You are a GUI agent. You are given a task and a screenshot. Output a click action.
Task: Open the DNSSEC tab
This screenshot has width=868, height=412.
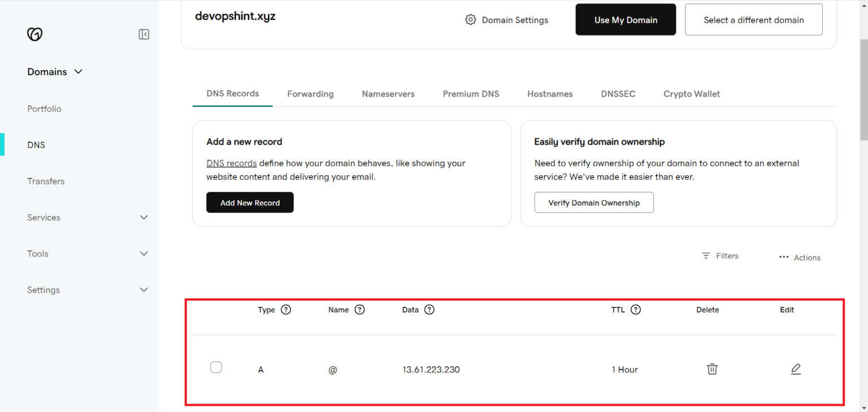618,94
